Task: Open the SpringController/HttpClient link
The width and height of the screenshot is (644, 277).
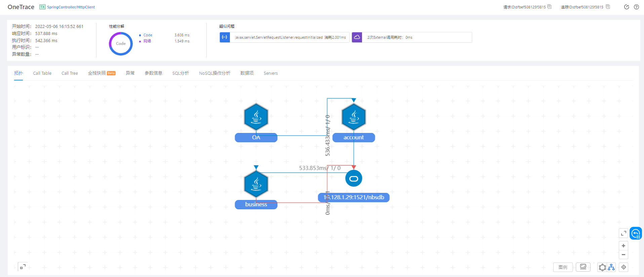Action: (x=71, y=7)
